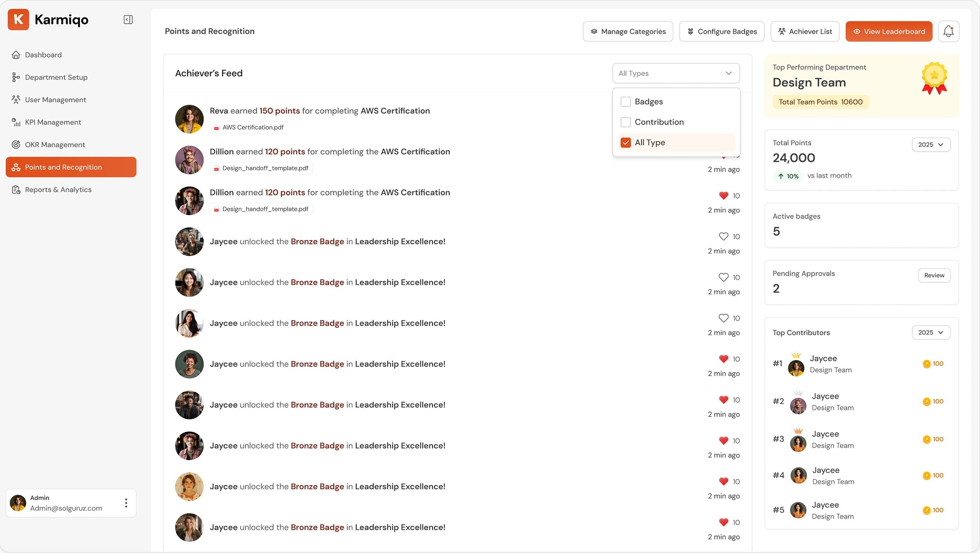Click Reva's 150 points text
This screenshot has height=553, width=980.
pyautogui.click(x=280, y=111)
